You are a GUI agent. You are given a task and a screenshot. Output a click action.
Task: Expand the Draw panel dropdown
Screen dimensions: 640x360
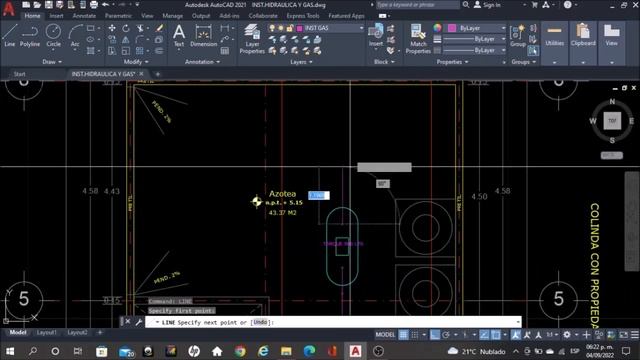[x=52, y=62]
